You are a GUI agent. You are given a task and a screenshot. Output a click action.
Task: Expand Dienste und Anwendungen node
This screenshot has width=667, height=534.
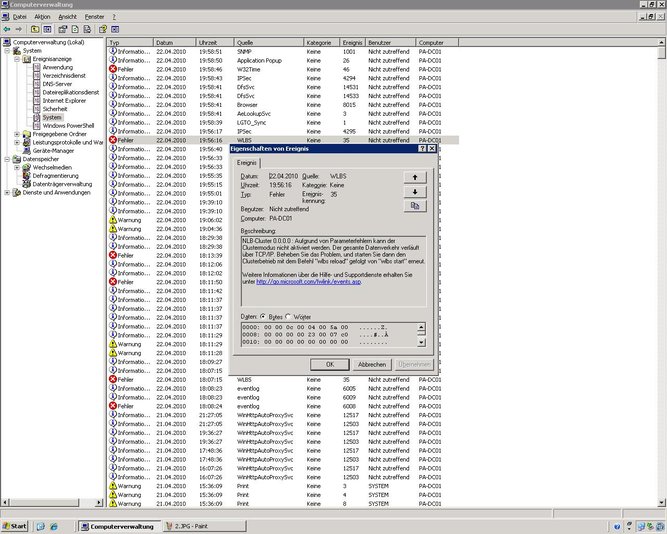click(x=7, y=193)
